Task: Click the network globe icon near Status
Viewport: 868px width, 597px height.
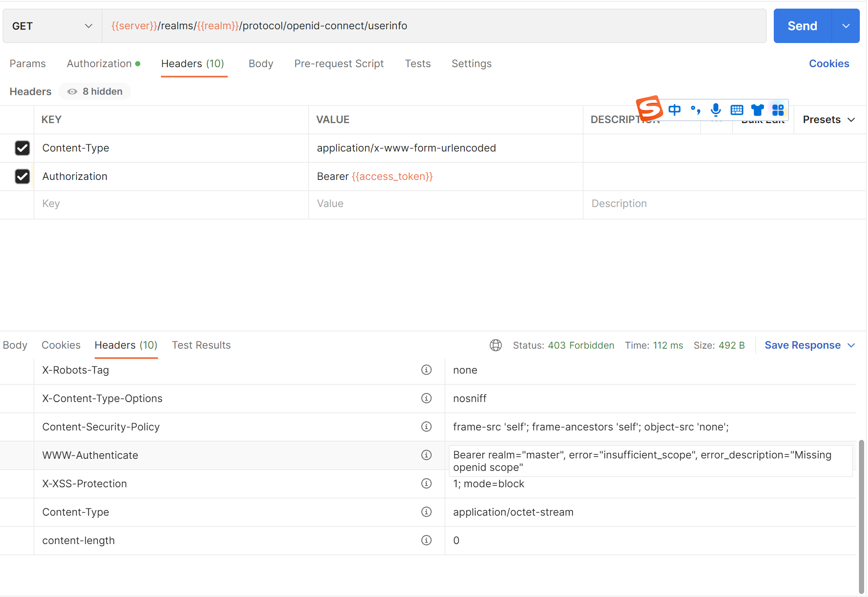Action: point(495,345)
